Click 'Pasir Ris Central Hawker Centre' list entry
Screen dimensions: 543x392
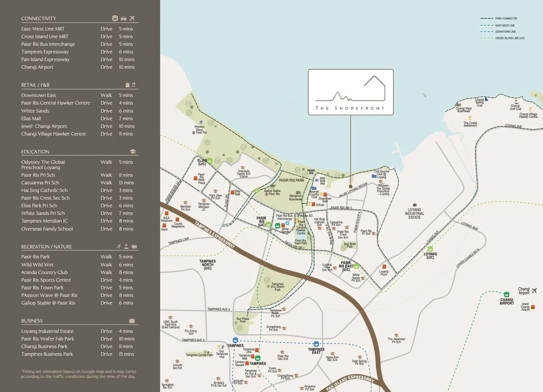[77, 103]
